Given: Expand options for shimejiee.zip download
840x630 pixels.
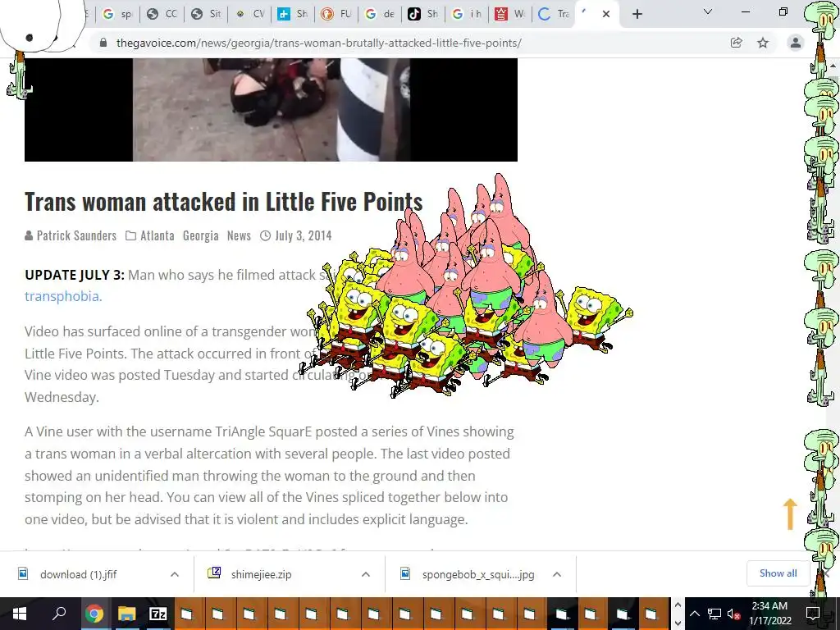Looking at the screenshot, I should (x=366, y=574).
